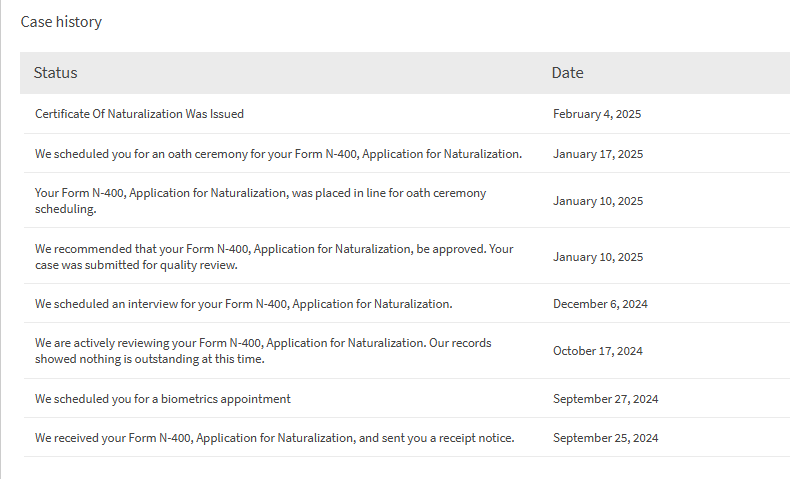This screenshot has height=479, width=790.
Task: Select the receipt notice sent status
Action: (275, 438)
